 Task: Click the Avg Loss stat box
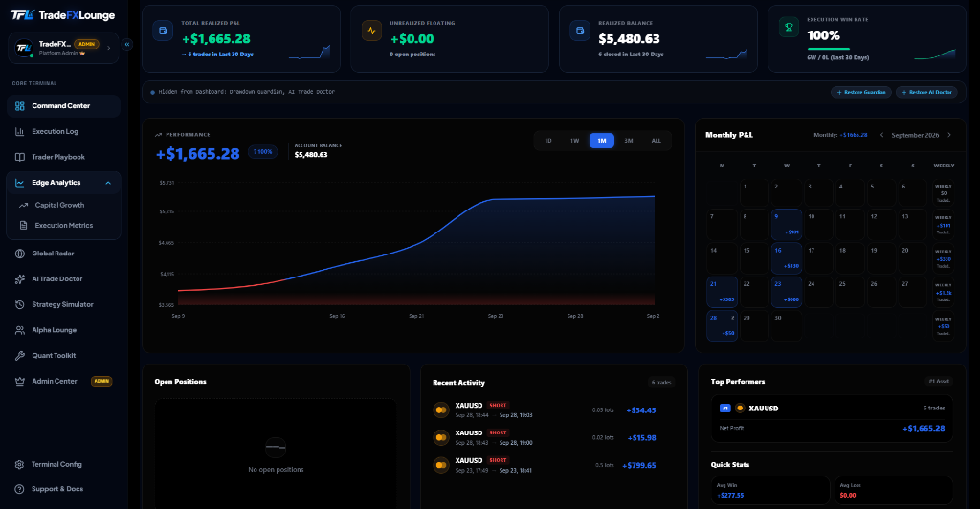tap(894, 490)
